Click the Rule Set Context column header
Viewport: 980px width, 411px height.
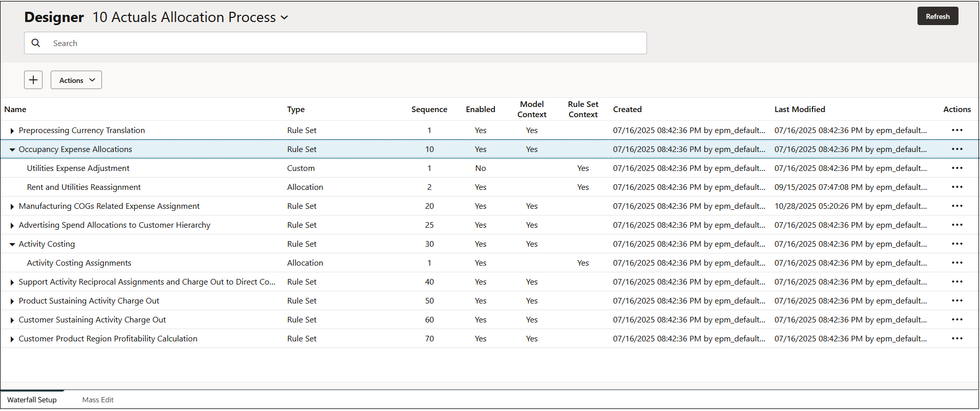[583, 109]
